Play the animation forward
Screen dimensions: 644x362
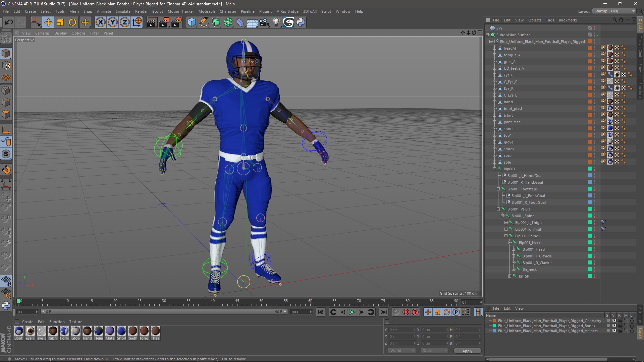tap(352, 312)
